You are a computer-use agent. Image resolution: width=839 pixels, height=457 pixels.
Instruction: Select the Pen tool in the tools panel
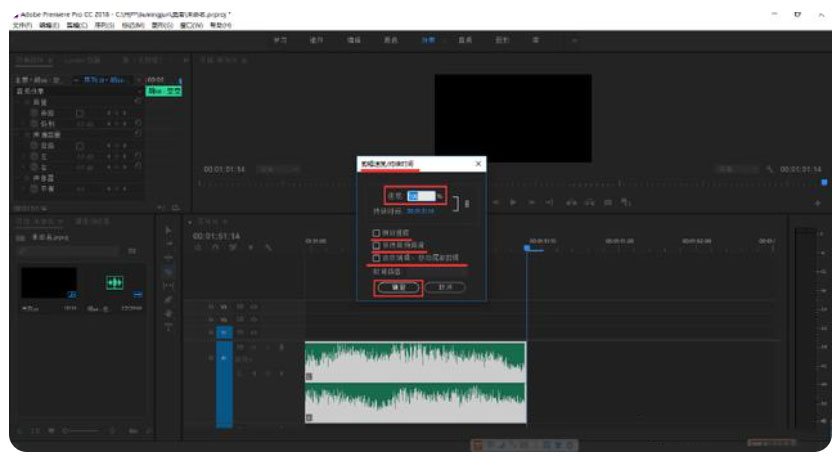(167, 299)
